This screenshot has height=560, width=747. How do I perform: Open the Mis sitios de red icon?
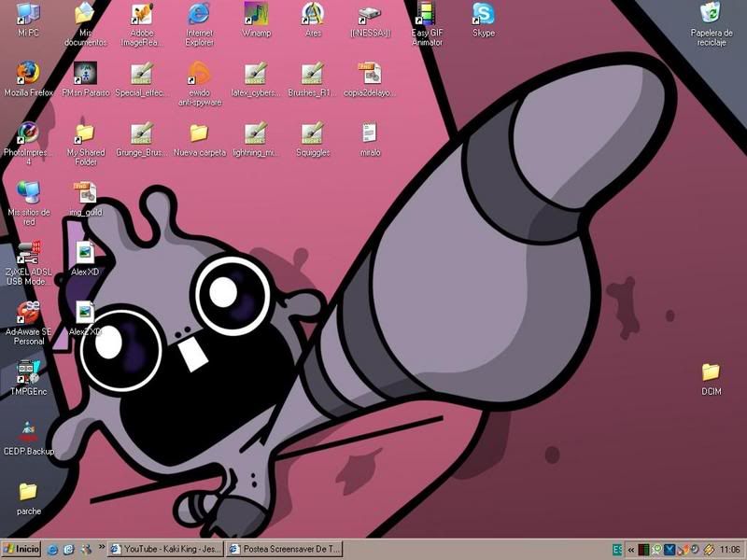(29, 203)
